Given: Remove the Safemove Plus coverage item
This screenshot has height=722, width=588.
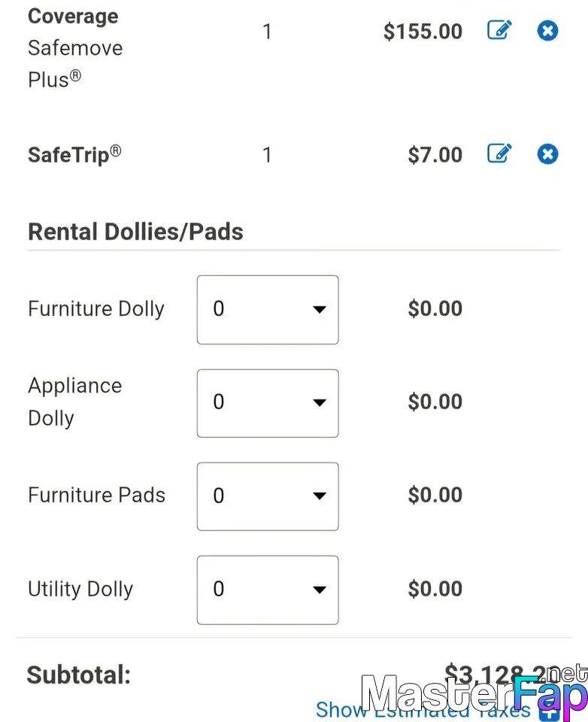Looking at the screenshot, I should (547, 31).
